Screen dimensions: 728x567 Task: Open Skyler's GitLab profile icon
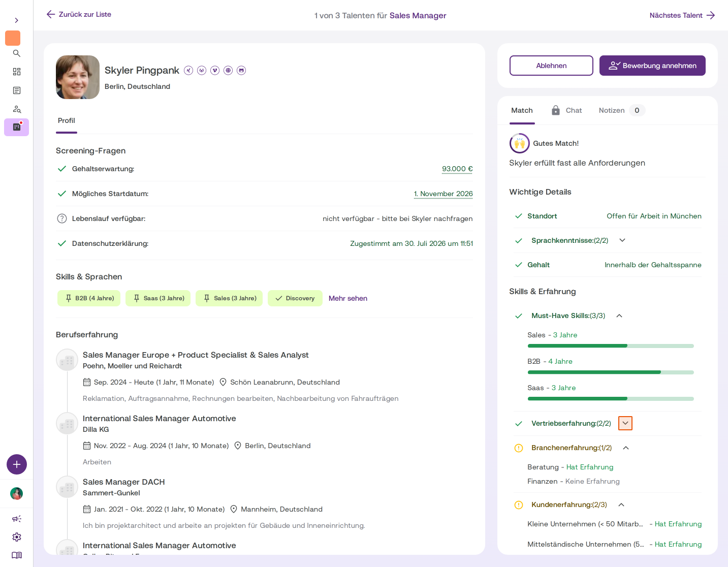click(202, 70)
